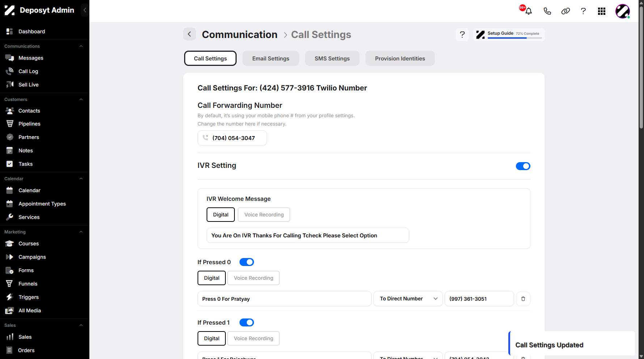
Task: Open the notifications bell icon
Action: 528,11
